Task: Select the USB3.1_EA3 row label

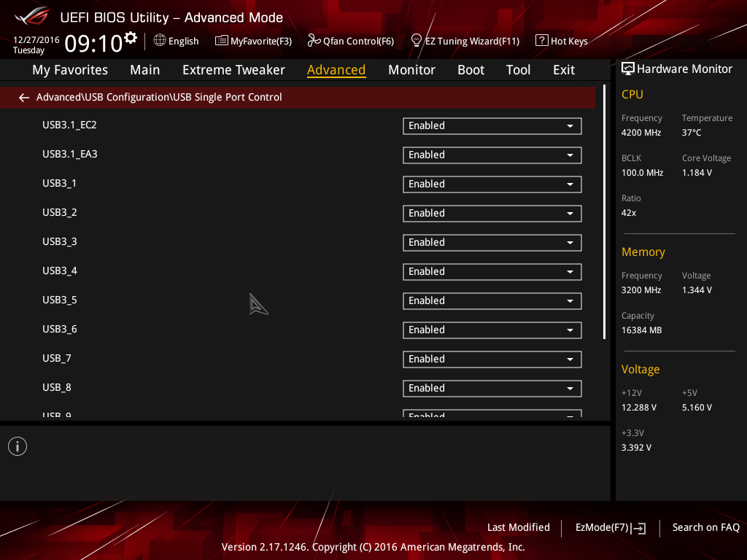Action: coord(69,155)
